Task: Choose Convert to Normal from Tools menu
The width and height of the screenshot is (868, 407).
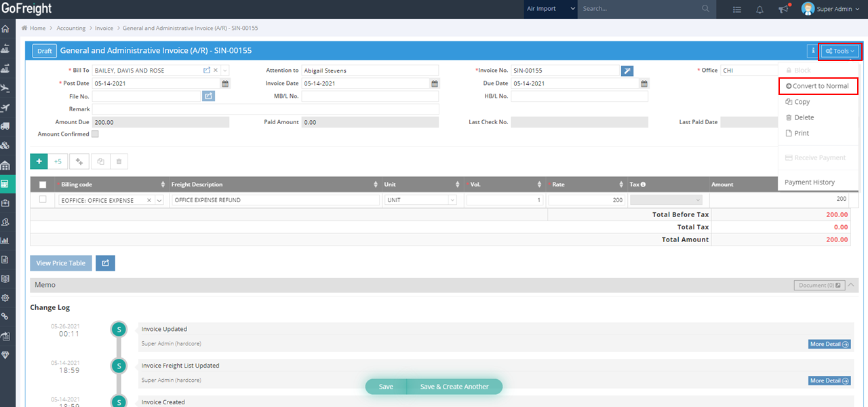Action: [818, 86]
